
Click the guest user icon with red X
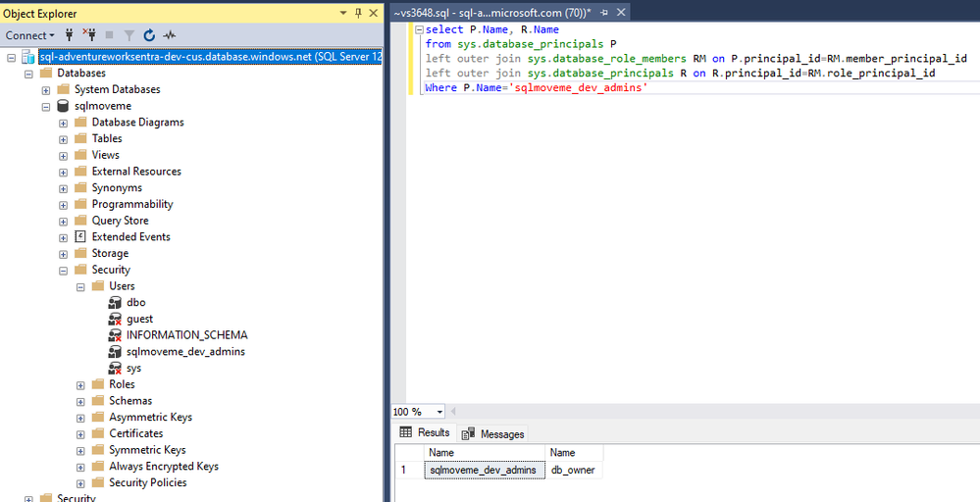pos(115,319)
